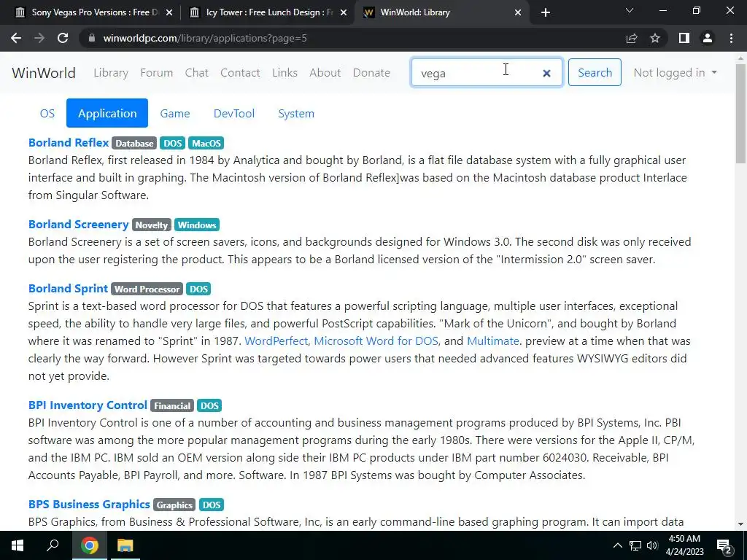Open Chat in the navbar
Screen dimensions: 747x560
(x=197, y=73)
